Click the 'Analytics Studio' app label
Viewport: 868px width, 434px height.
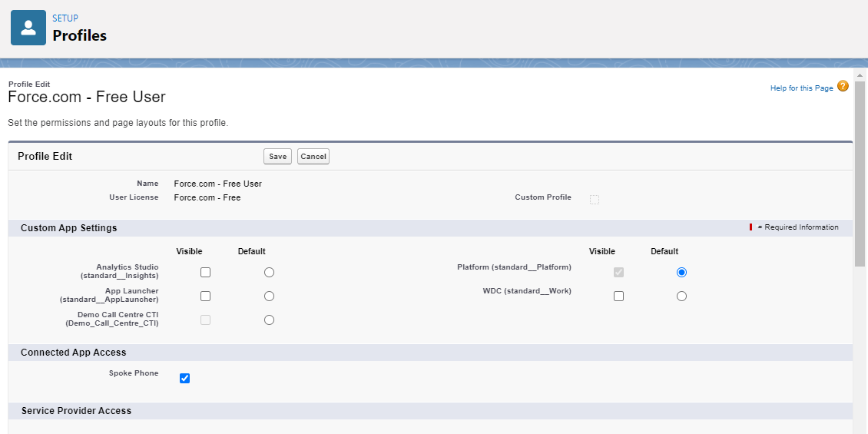click(x=120, y=271)
